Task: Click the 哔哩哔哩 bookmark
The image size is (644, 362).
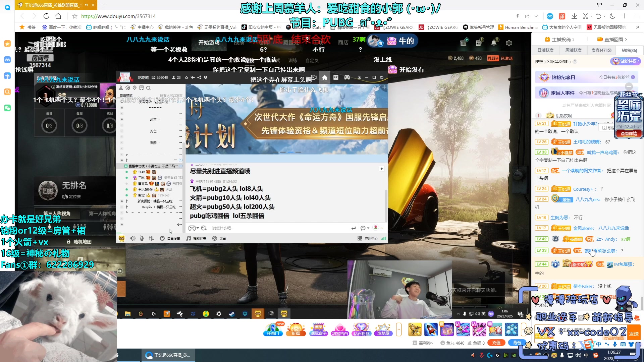Action: pyautogui.click(x=106, y=27)
